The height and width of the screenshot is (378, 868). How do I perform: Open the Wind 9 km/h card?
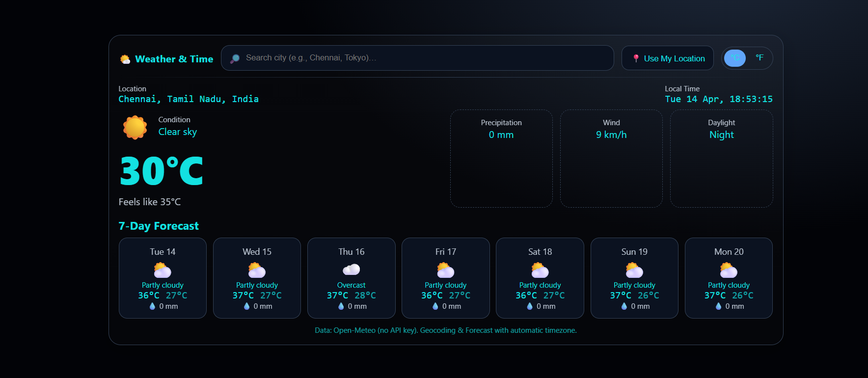click(x=611, y=159)
